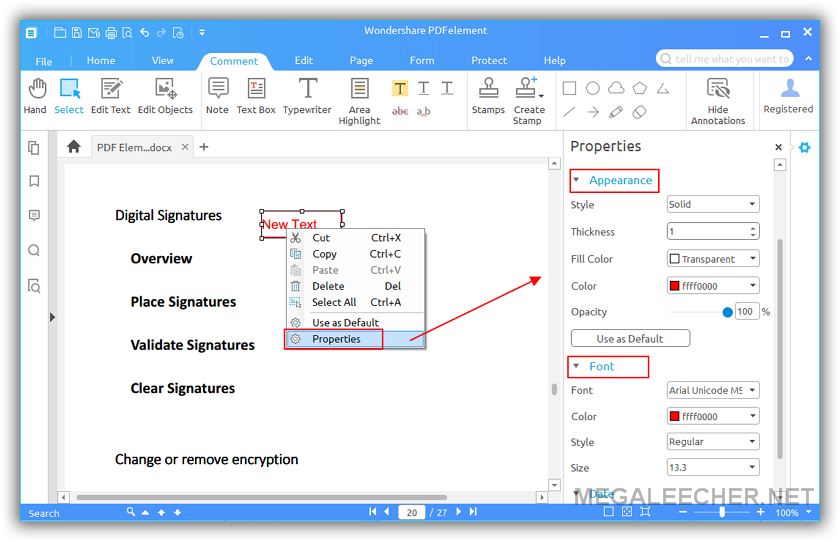Screen dimensions: 840x542
Task: Select the oval shape tool
Action: [592, 88]
